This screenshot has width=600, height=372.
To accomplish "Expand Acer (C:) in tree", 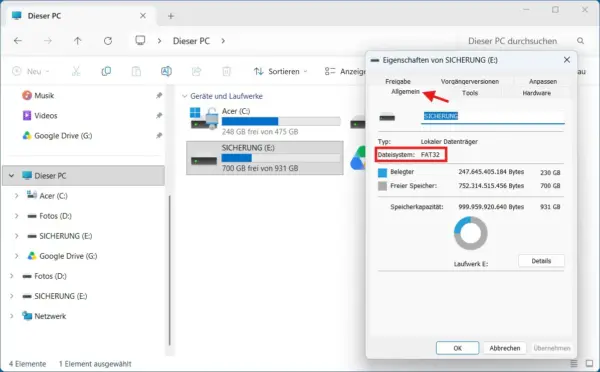I will pos(16,196).
